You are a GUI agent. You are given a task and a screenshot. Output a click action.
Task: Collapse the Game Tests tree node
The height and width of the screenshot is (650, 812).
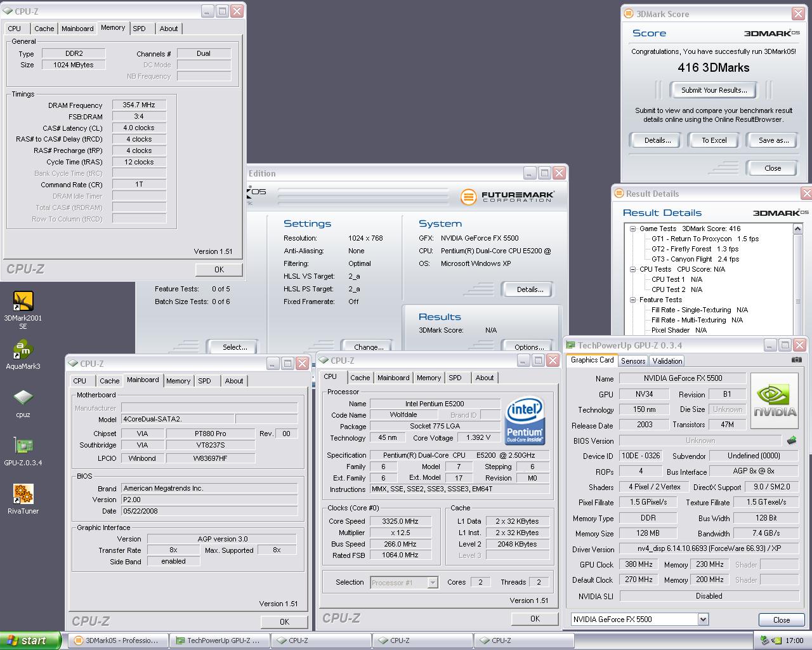[x=632, y=229]
